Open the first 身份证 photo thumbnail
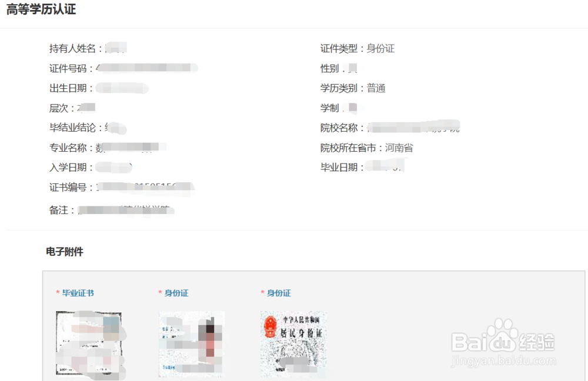 click(192, 344)
